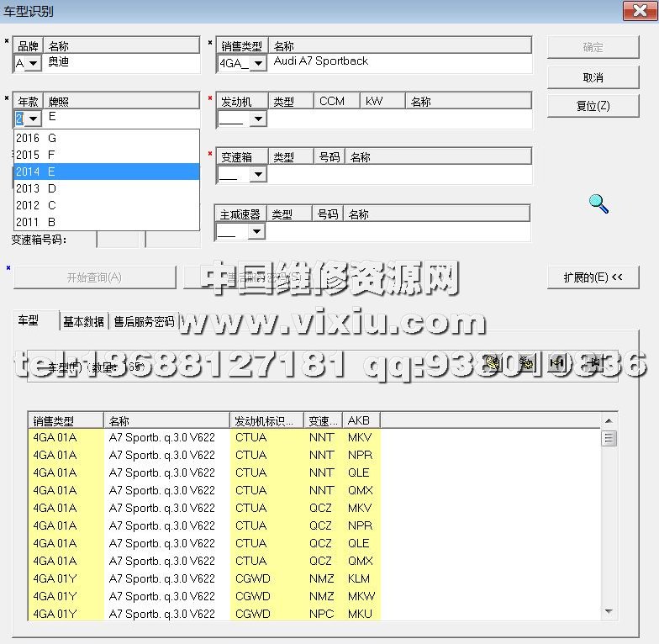659x644 pixels.
Task: Expand the 变速箱 gearbox dropdown
Action: 257,175
